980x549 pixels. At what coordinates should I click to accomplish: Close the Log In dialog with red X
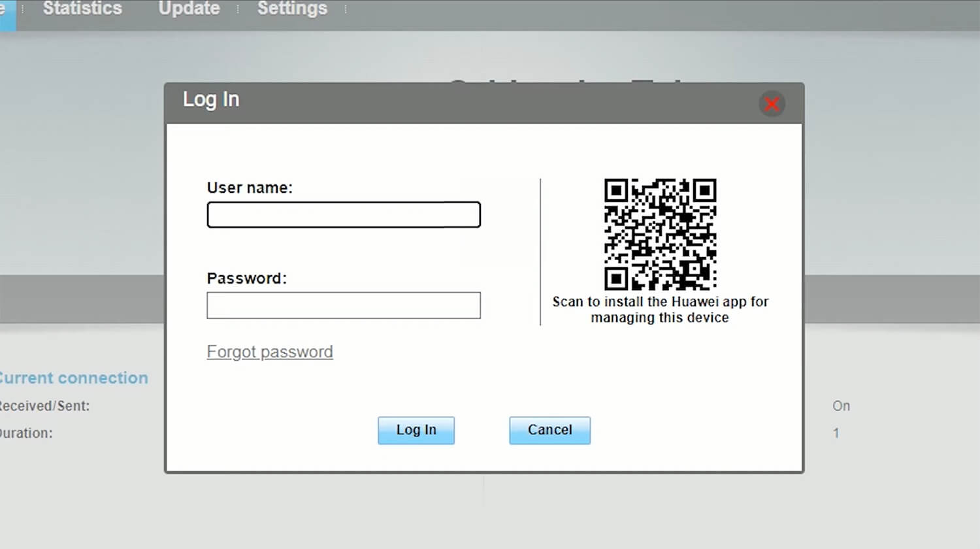(x=772, y=104)
